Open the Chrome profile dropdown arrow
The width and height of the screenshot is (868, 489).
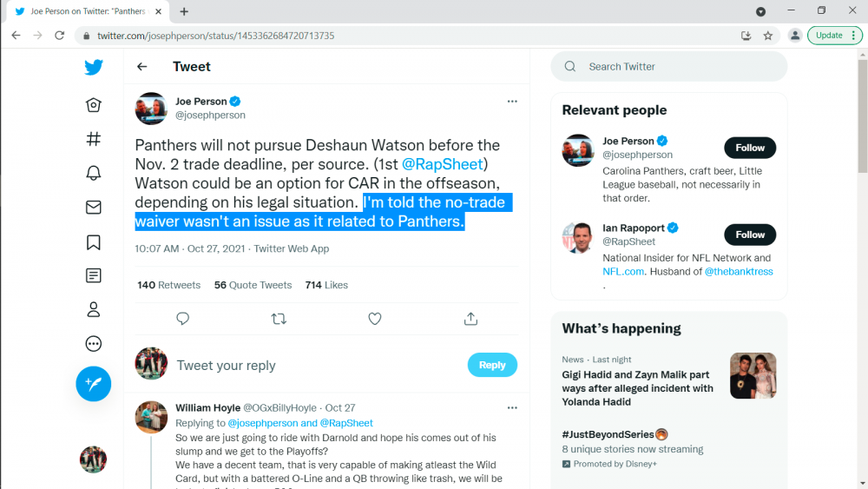click(760, 11)
